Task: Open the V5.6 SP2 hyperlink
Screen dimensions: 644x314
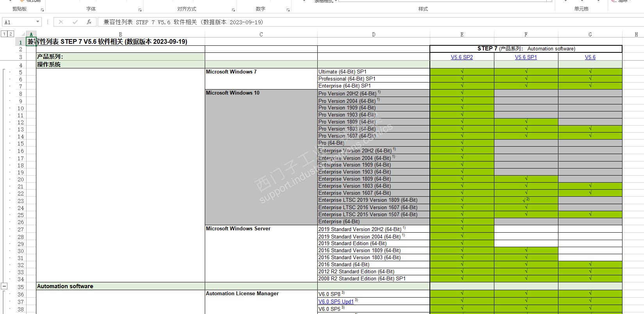Action: 462,57
